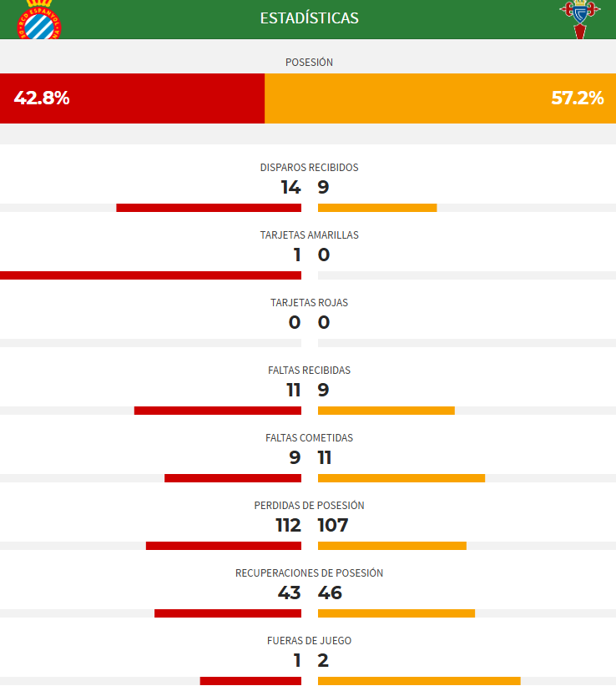The height and width of the screenshot is (691, 616).
Task: Click the Disparos Recibidos stat label
Action: tap(309, 167)
